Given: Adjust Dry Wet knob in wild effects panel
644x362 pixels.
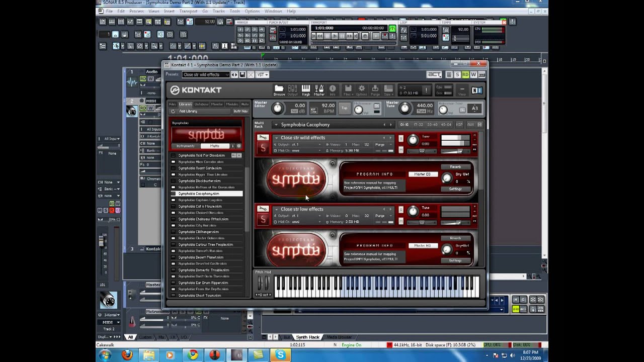Looking at the screenshot, I should click(447, 178).
